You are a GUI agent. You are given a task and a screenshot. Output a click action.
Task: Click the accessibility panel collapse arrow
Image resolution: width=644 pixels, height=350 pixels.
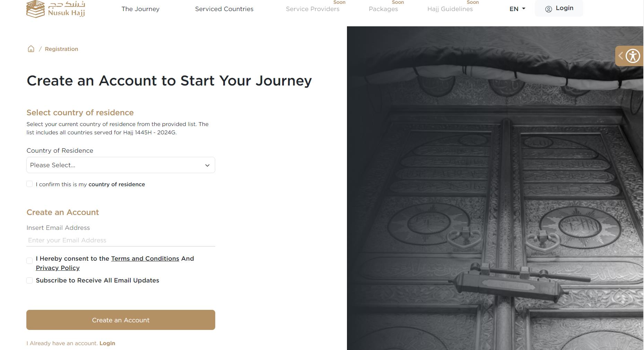[620, 56]
